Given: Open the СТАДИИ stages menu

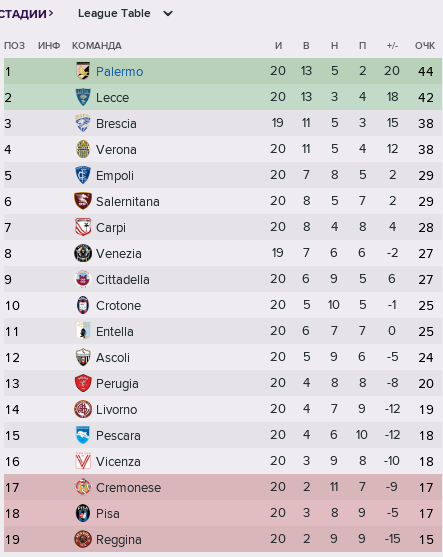Looking at the screenshot, I should [x=26, y=13].
